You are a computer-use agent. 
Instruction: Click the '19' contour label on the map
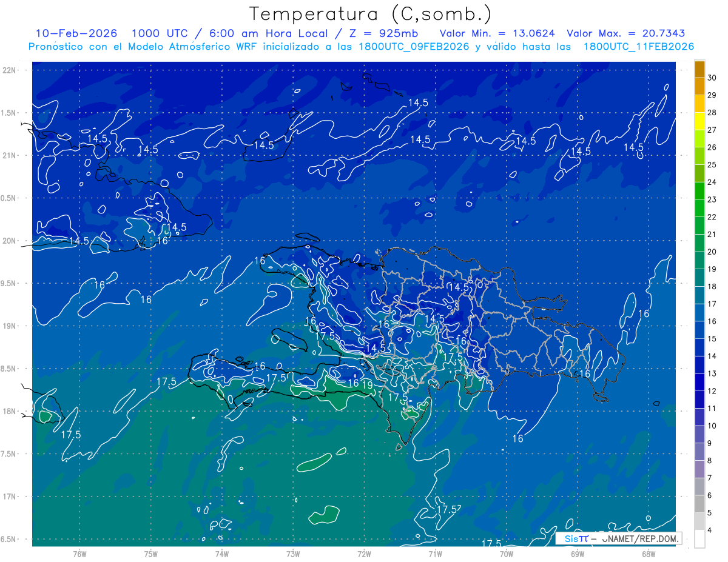pyautogui.click(x=368, y=384)
